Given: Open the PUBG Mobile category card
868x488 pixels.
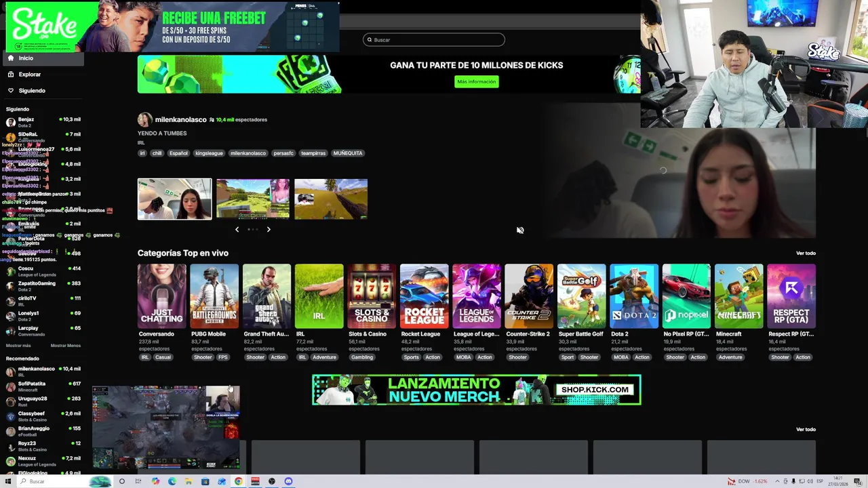Looking at the screenshot, I should point(214,296).
